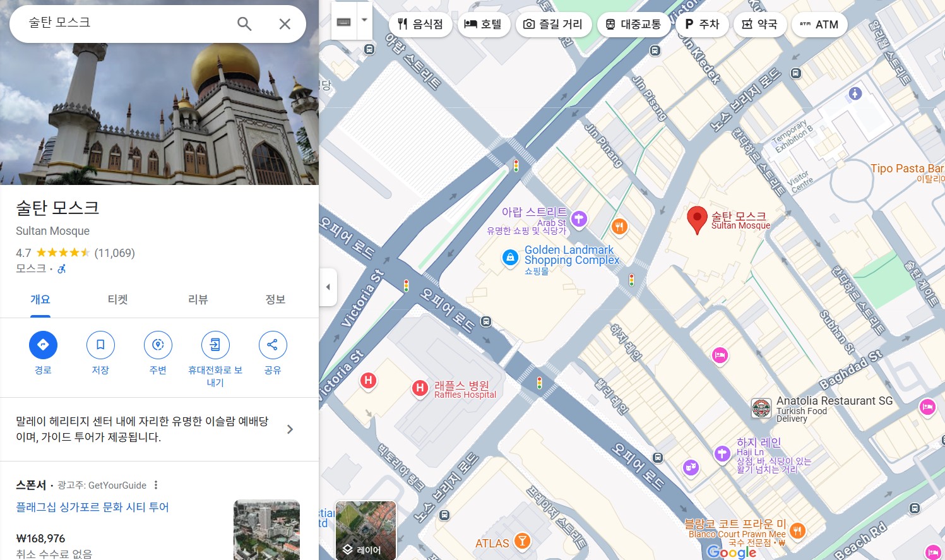Switch to the 리뷰 reviews tab
This screenshot has height=560, width=945.
[198, 299]
